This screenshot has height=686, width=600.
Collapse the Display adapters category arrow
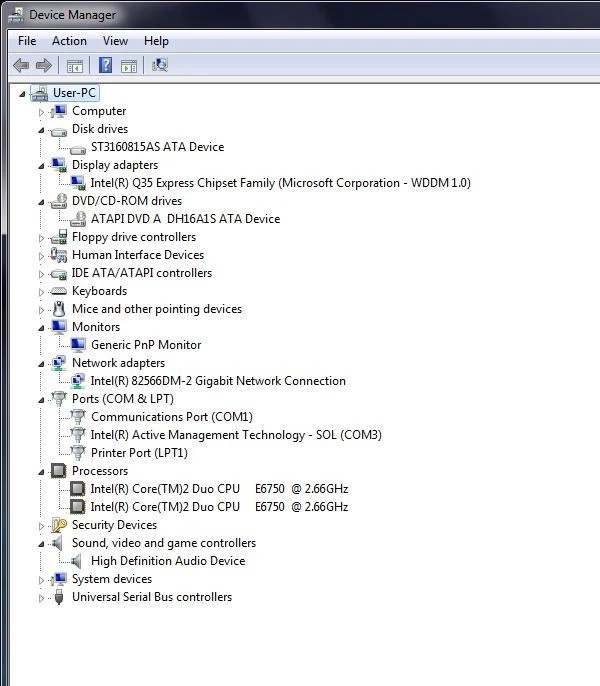coord(41,166)
